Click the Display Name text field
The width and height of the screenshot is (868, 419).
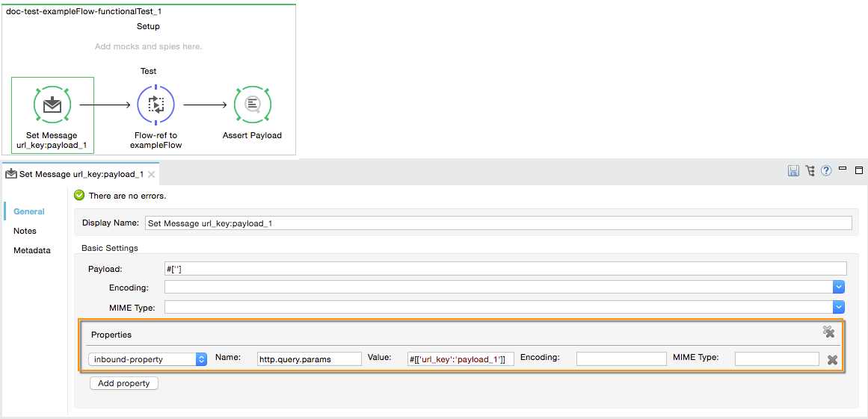pyautogui.click(x=497, y=223)
